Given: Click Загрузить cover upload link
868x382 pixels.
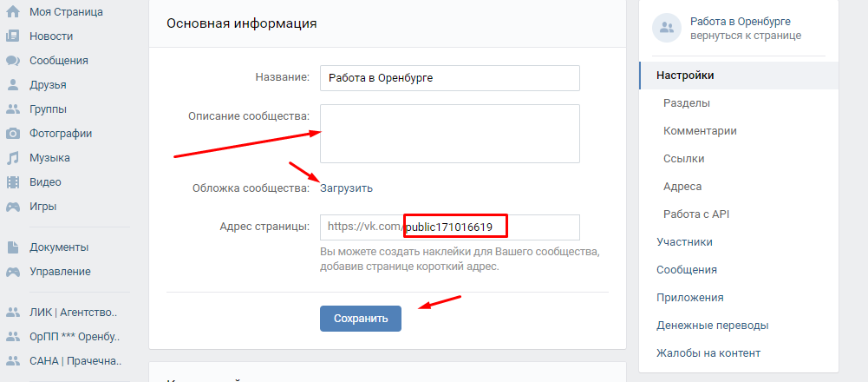Looking at the screenshot, I should click(347, 188).
